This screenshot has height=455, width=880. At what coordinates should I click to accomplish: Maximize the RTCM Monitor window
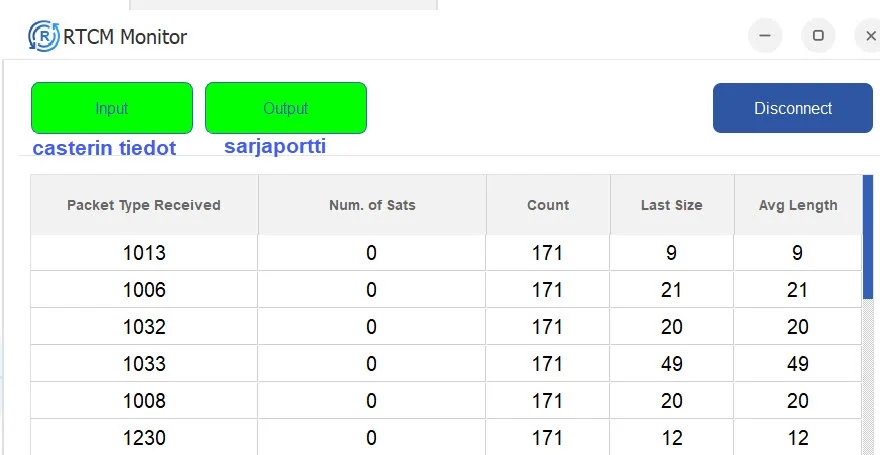818,36
